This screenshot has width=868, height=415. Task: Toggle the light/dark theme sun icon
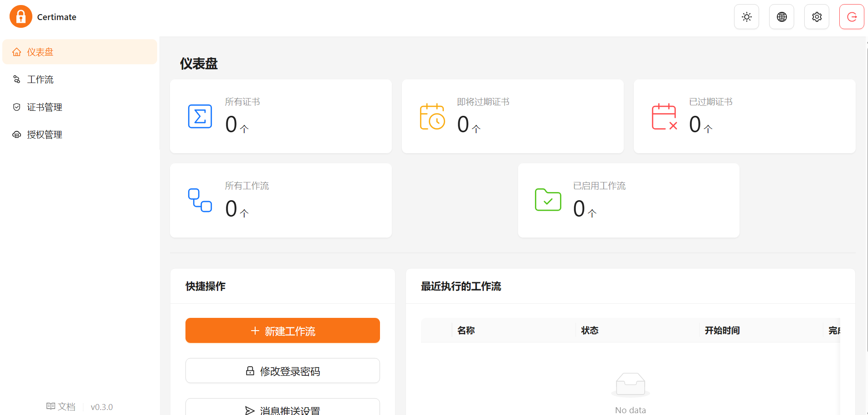746,17
